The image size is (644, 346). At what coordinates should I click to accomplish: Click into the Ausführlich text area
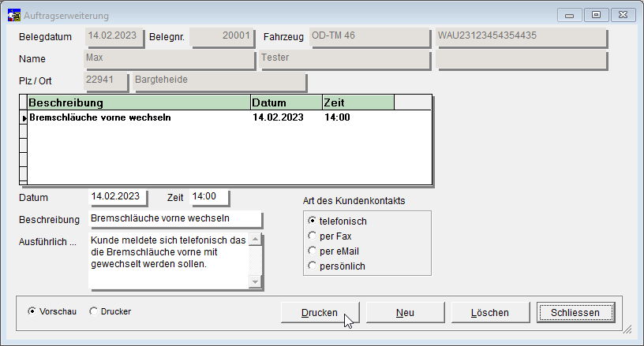coord(168,261)
